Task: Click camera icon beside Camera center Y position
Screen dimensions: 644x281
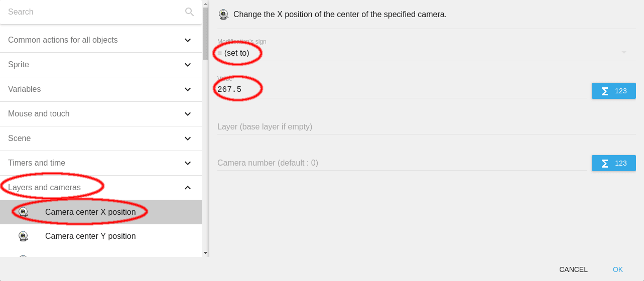Action: (23, 236)
